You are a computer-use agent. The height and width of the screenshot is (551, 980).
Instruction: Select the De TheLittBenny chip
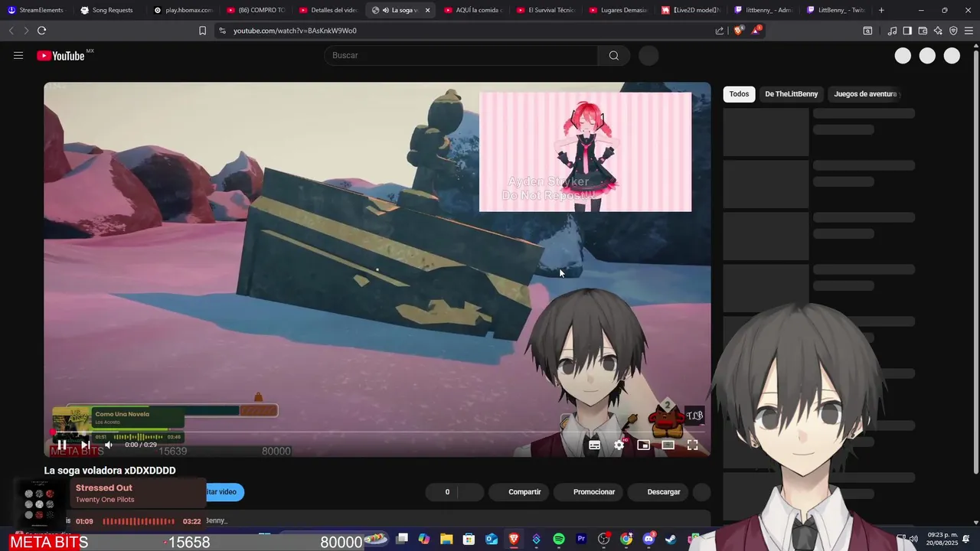coord(792,94)
